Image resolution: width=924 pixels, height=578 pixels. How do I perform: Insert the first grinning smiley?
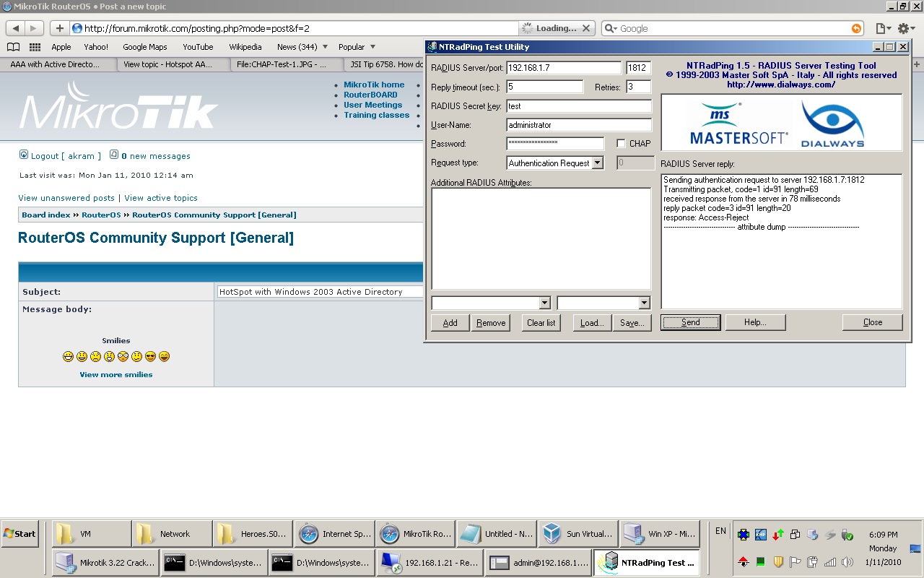68,356
